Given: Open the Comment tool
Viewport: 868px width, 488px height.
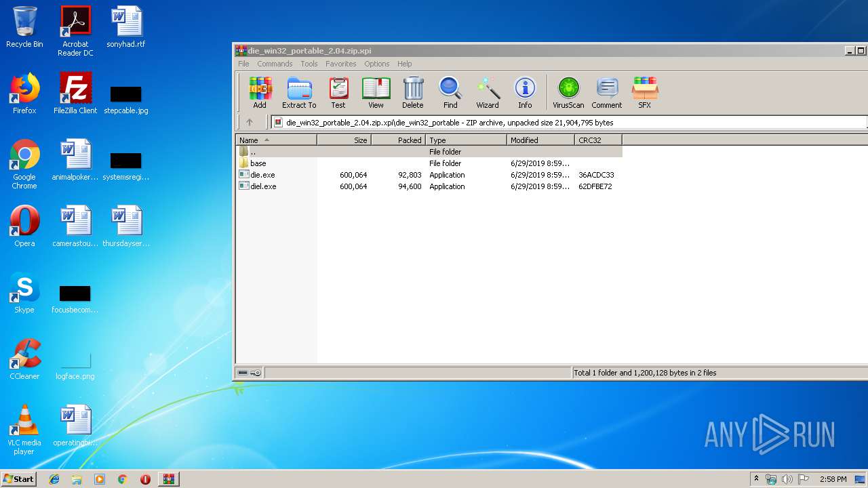Looking at the screenshot, I should tap(606, 92).
